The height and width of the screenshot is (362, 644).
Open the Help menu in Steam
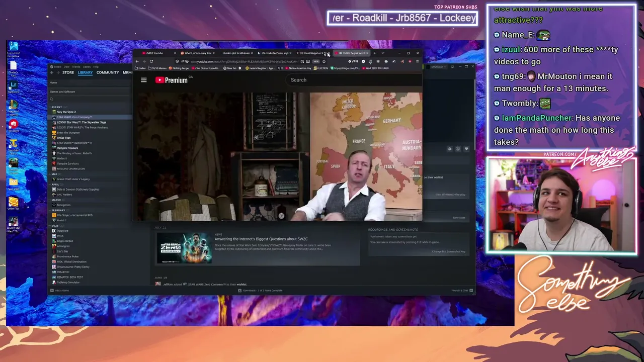click(x=96, y=66)
